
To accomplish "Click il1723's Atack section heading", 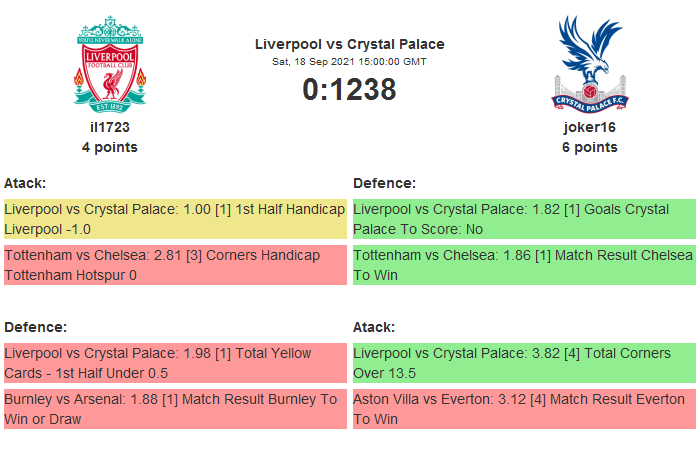I will tap(25, 183).
